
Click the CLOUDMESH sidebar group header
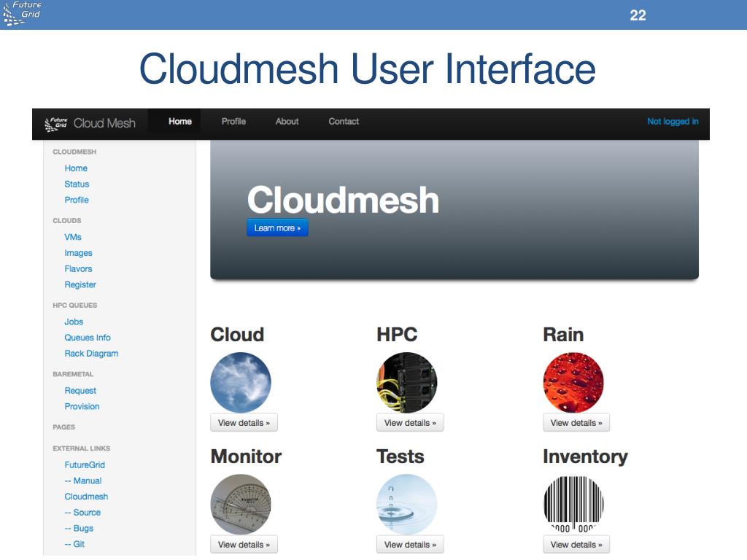[74, 152]
